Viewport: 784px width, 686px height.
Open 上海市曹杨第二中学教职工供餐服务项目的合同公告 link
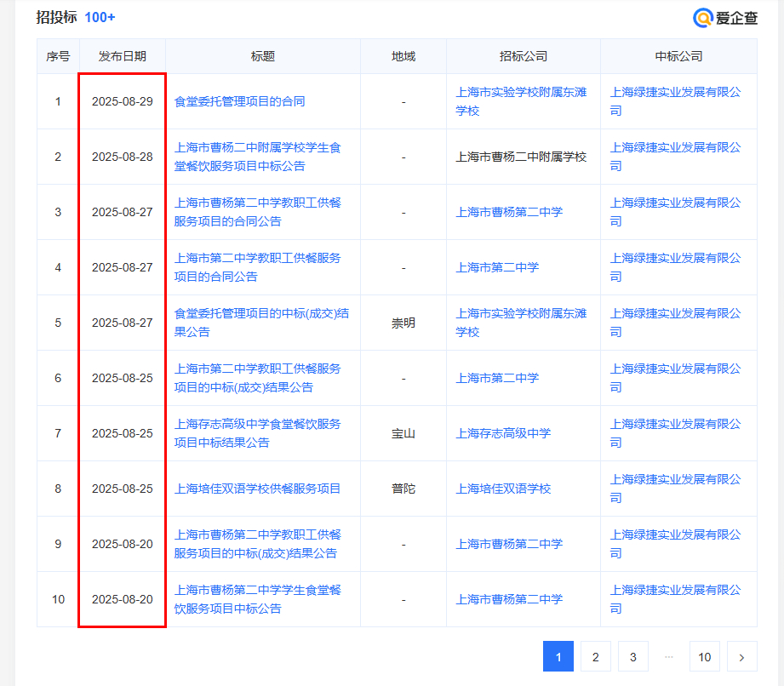pyautogui.click(x=257, y=212)
